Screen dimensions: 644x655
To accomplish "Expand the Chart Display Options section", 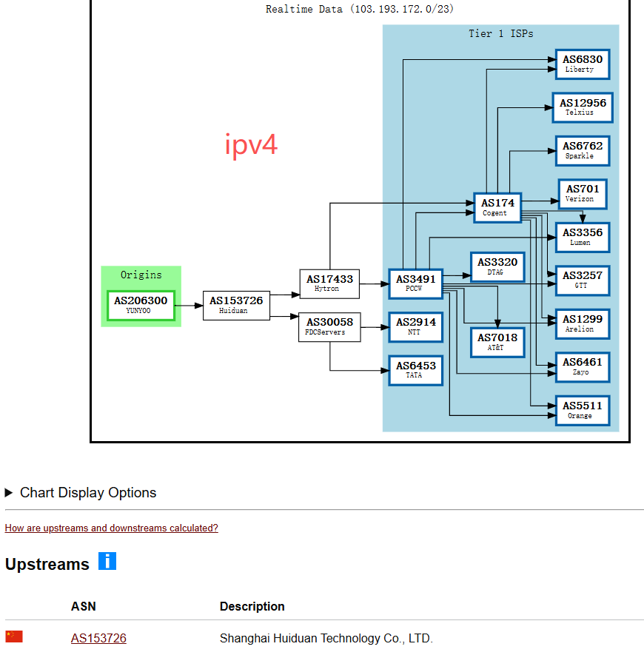I will click(x=81, y=492).
